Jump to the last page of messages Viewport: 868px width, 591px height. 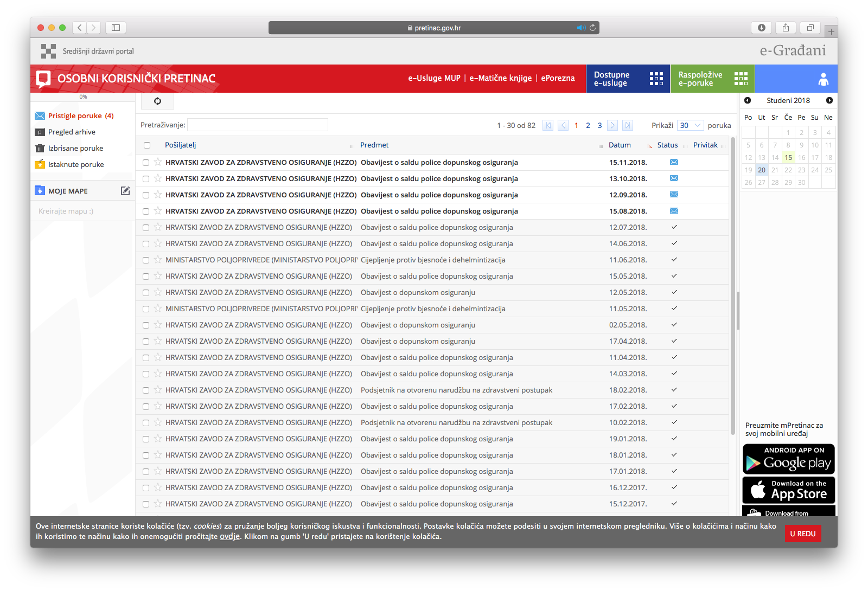pyautogui.click(x=628, y=125)
